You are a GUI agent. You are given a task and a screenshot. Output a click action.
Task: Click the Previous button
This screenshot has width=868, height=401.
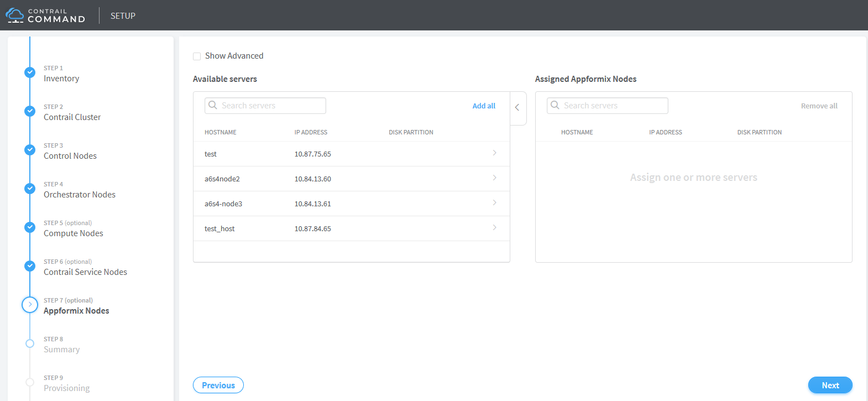pos(218,385)
